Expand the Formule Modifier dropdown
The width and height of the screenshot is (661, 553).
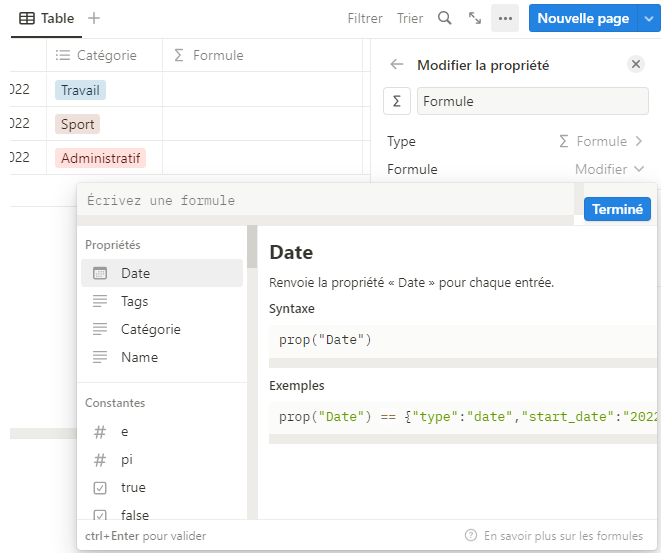(610, 169)
